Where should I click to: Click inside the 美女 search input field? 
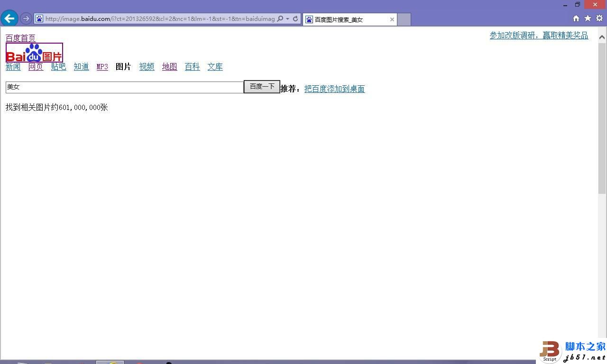123,87
